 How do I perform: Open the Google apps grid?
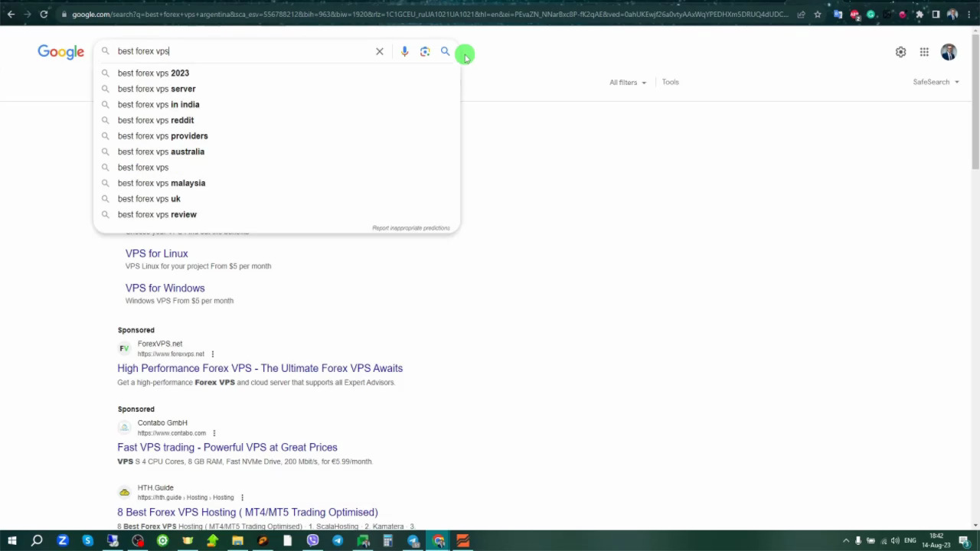[924, 52]
